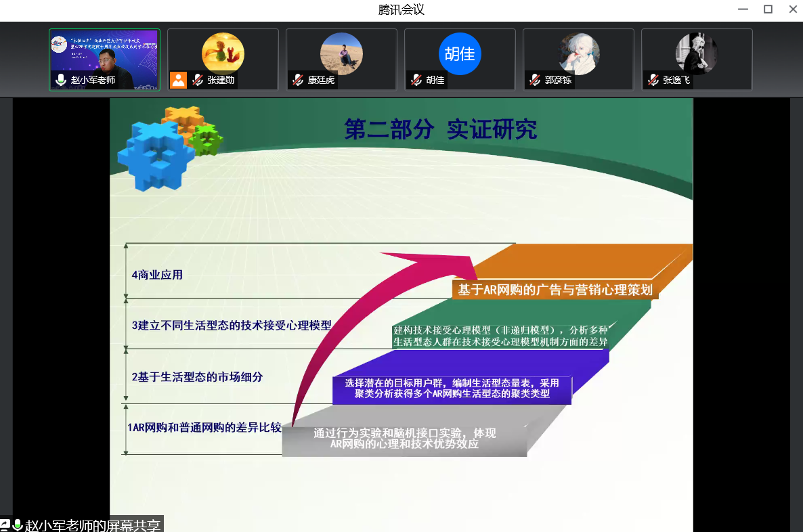Viewport: 803px width, 532px height.
Task: Click 郭彦铄's anime avatar
Action: click(578, 53)
